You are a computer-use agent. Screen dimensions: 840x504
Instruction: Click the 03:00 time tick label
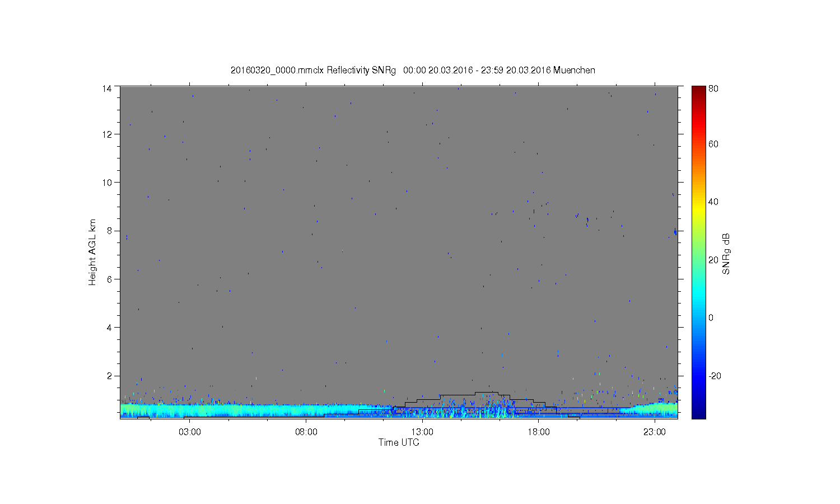click(x=190, y=432)
